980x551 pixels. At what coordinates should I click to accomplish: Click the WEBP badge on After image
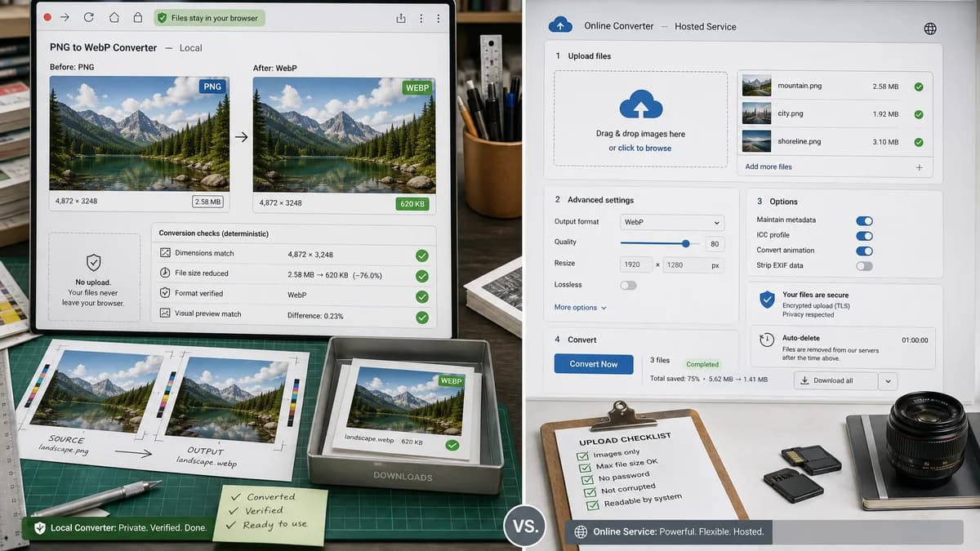pos(416,87)
